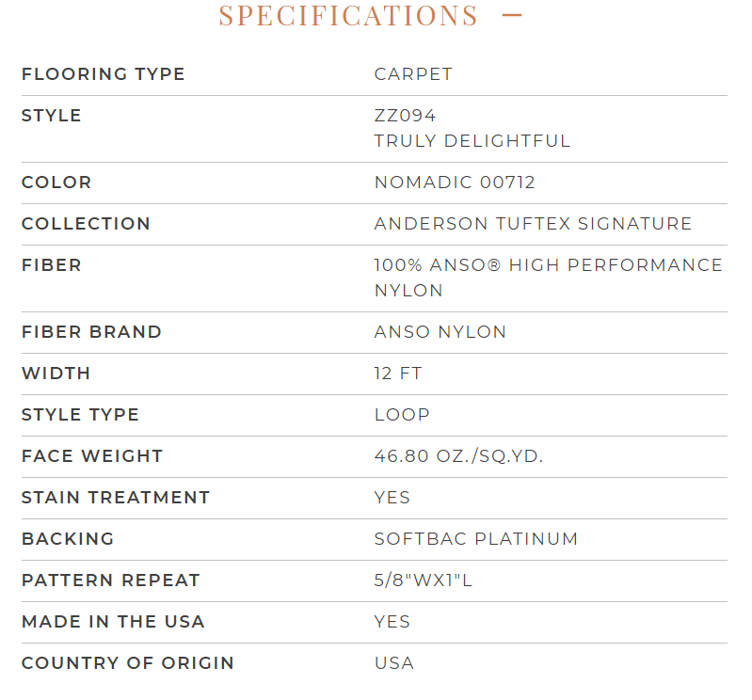Screen dimensions: 752x700
Task: Click the COUNTRY OF ORIGIN label
Action: pyautogui.click(x=128, y=663)
